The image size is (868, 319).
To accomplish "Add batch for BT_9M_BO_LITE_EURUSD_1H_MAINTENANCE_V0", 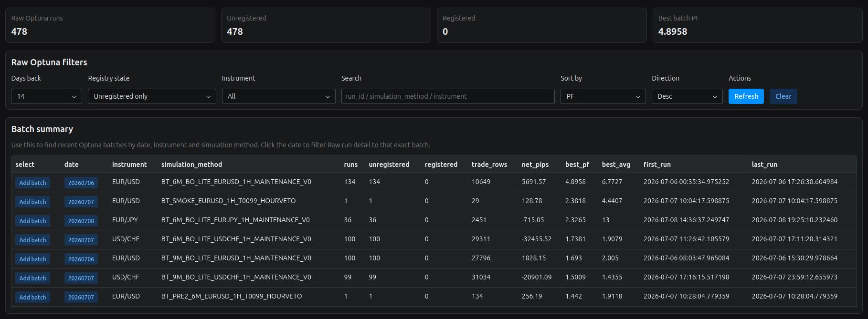I will tap(32, 259).
